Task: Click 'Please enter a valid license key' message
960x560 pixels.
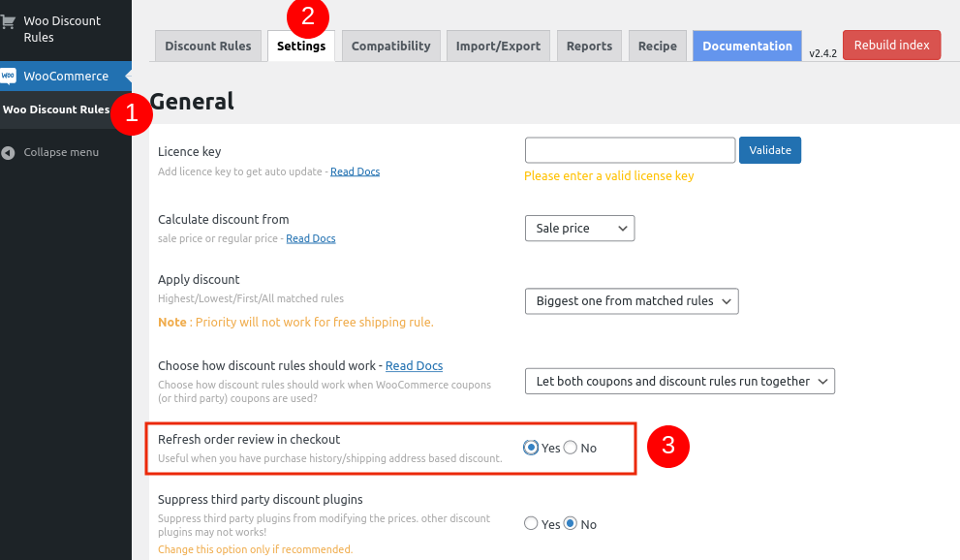Action: (x=608, y=175)
